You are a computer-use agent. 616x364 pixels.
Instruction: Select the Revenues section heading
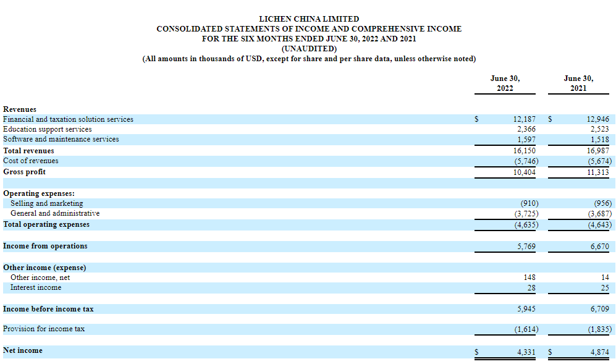pos(20,109)
